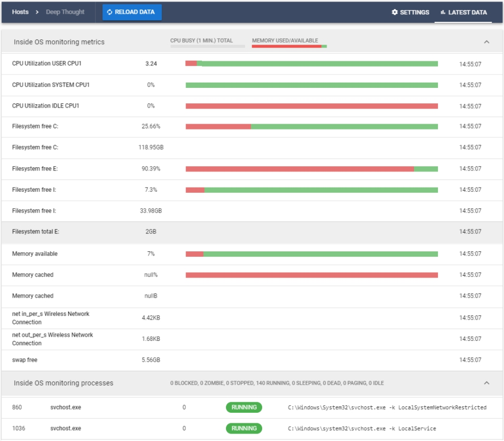504x441 pixels.
Task: Select net in_per_s Wireless Network Connection label
Action: click(51, 318)
